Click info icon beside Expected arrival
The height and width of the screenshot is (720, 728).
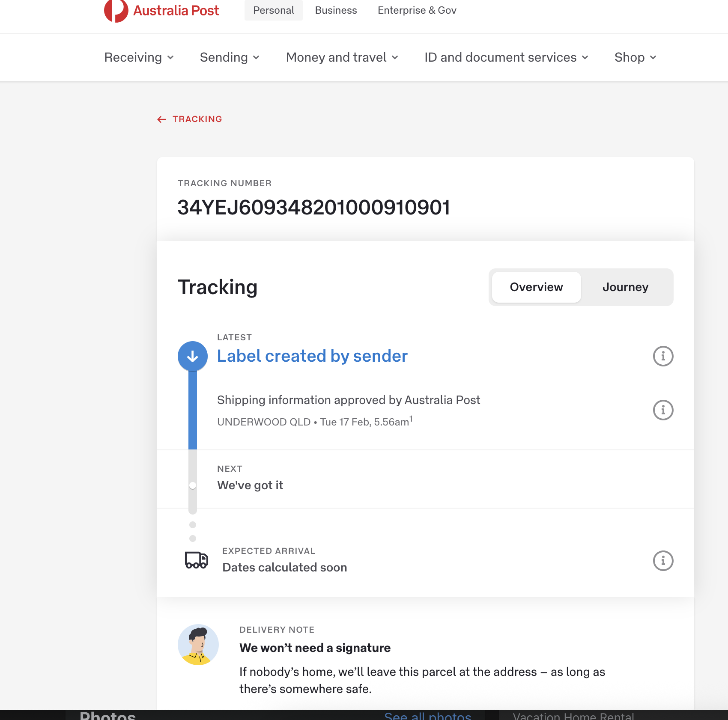tap(663, 561)
